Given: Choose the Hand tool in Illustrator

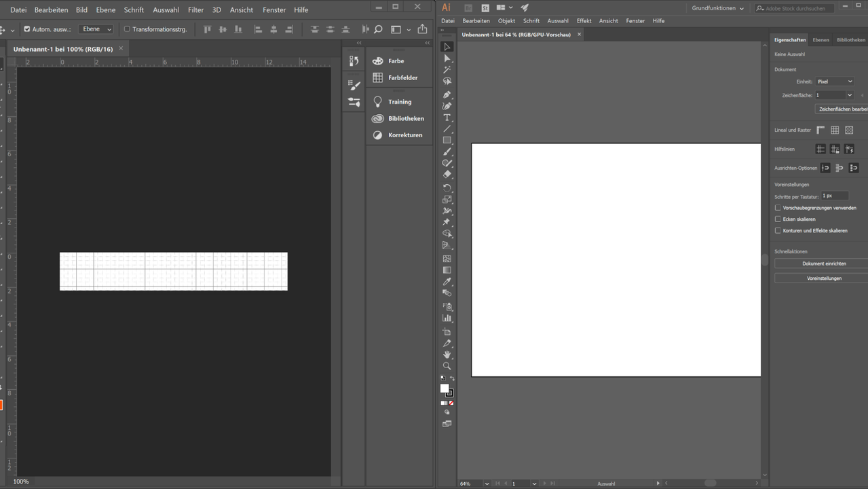Looking at the screenshot, I should tap(447, 355).
